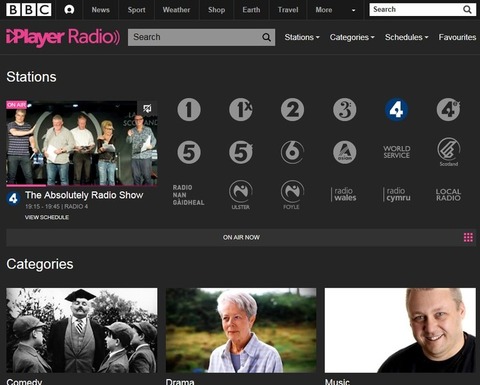Open the BBC Radio Foyle station
The image size is (480, 385).
292,195
